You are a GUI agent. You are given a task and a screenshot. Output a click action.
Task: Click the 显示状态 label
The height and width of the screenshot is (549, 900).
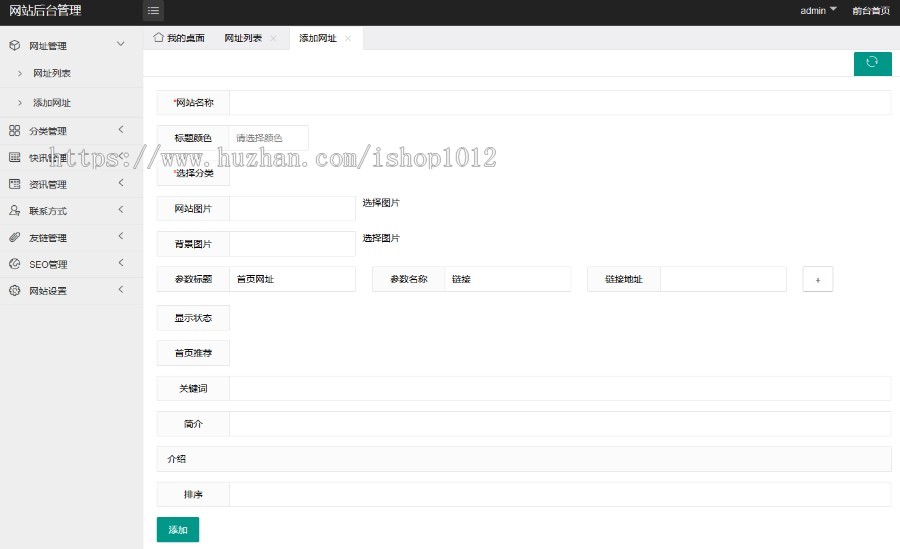pyautogui.click(x=193, y=318)
